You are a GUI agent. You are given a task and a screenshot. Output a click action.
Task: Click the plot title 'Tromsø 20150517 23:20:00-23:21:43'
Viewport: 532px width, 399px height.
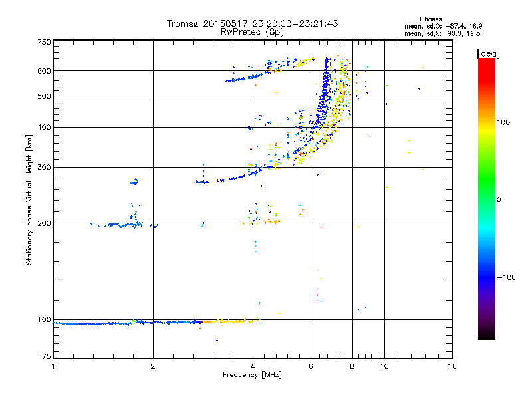[252, 23]
